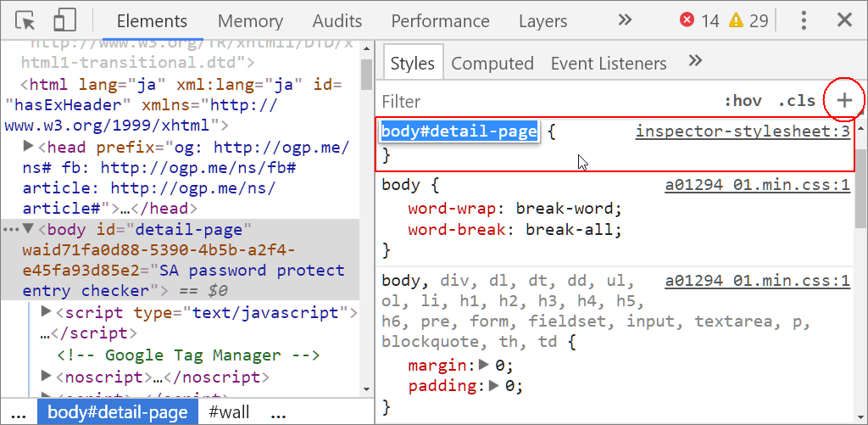868x425 pixels.
Task: Click the body selector of word-wrap rule
Action: pyautogui.click(x=401, y=185)
